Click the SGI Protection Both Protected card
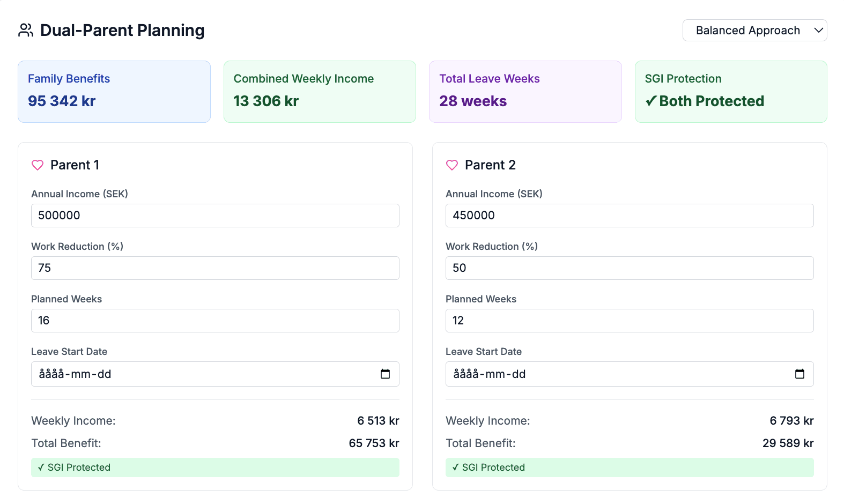This screenshot has height=504, width=844. [x=731, y=92]
